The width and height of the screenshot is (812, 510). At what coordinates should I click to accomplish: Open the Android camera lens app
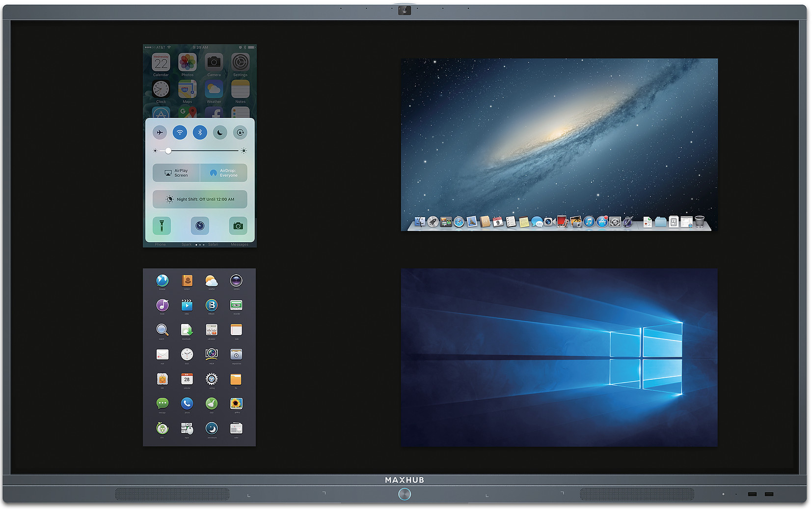tap(236, 280)
